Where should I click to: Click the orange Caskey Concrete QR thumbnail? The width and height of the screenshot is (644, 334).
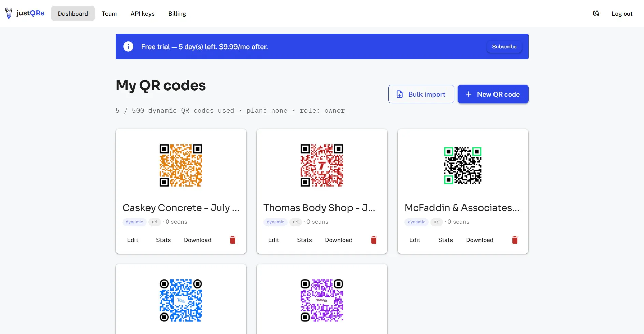click(x=181, y=165)
